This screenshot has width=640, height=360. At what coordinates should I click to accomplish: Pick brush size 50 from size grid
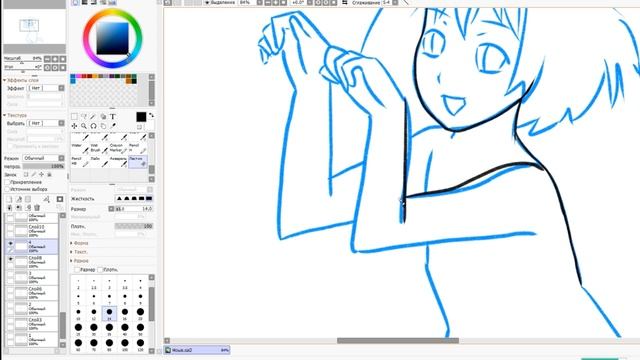tap(140, 329)
